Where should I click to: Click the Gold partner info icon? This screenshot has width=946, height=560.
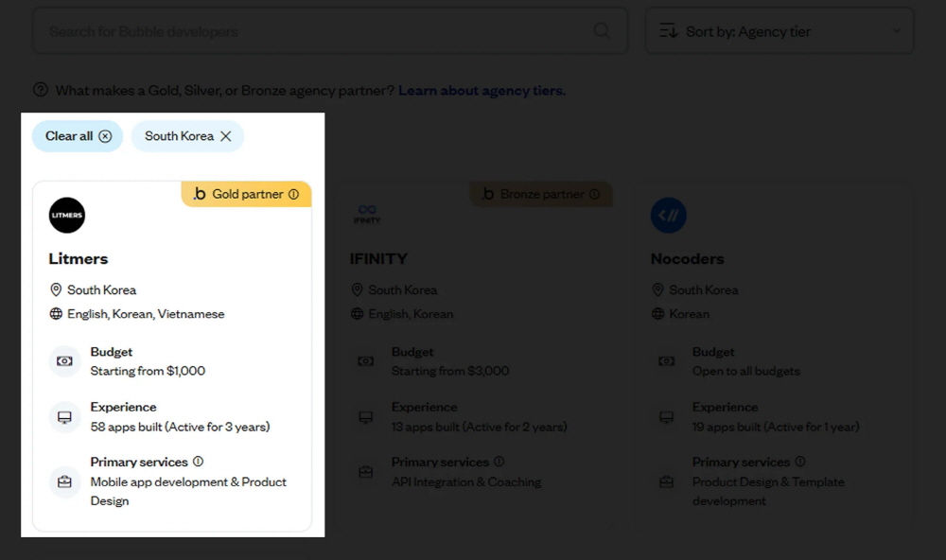point(294,194)
